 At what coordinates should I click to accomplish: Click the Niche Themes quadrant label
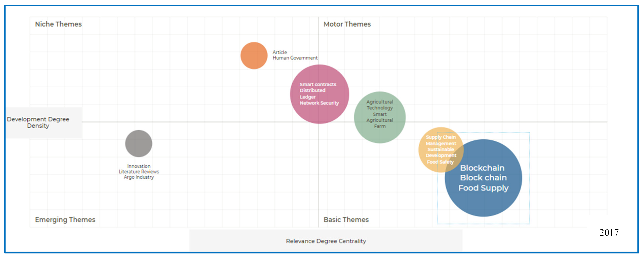click(58, 24)
